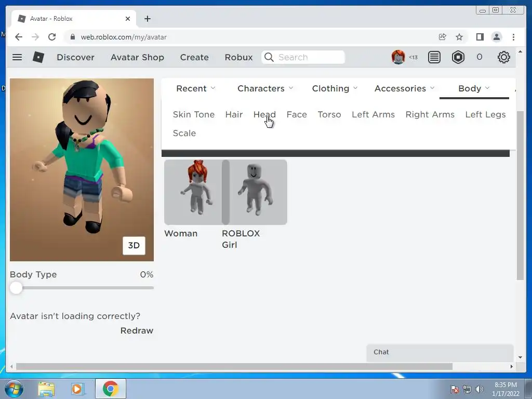532x399 pixels.
Task: Click the Roblox logo home icon
Action: [38, 57]
